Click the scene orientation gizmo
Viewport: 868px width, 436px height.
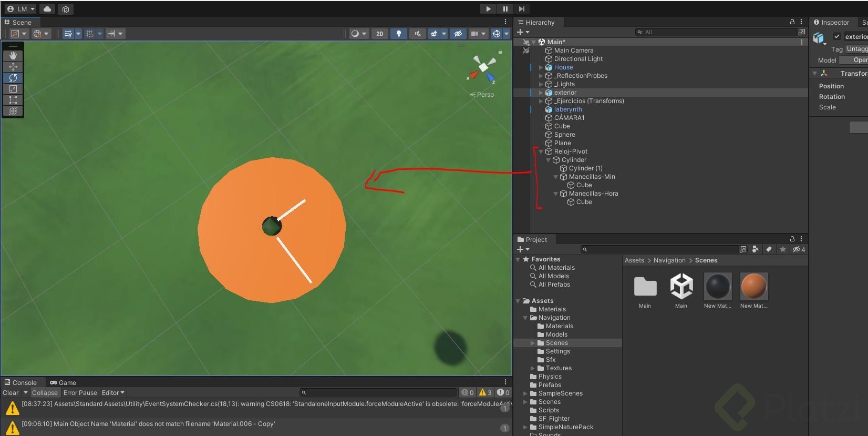483,68
